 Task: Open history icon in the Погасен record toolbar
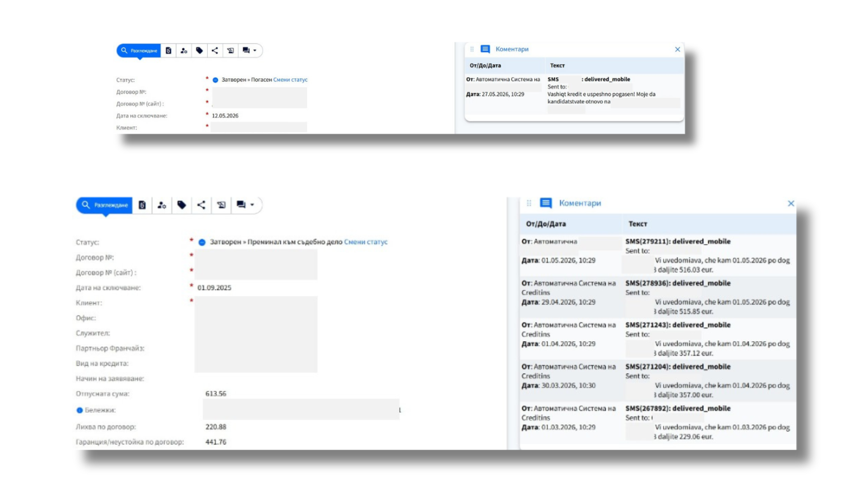point(231,51)
